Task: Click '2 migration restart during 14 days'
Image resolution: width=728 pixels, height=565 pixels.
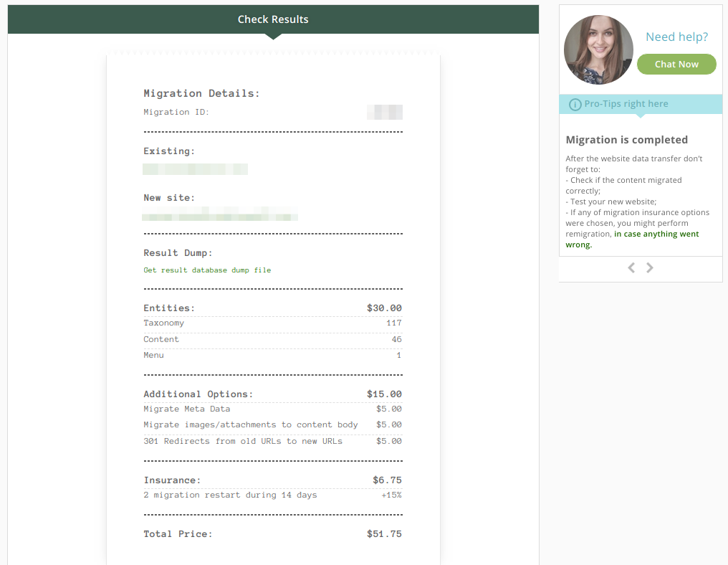Action: point(230,495)
